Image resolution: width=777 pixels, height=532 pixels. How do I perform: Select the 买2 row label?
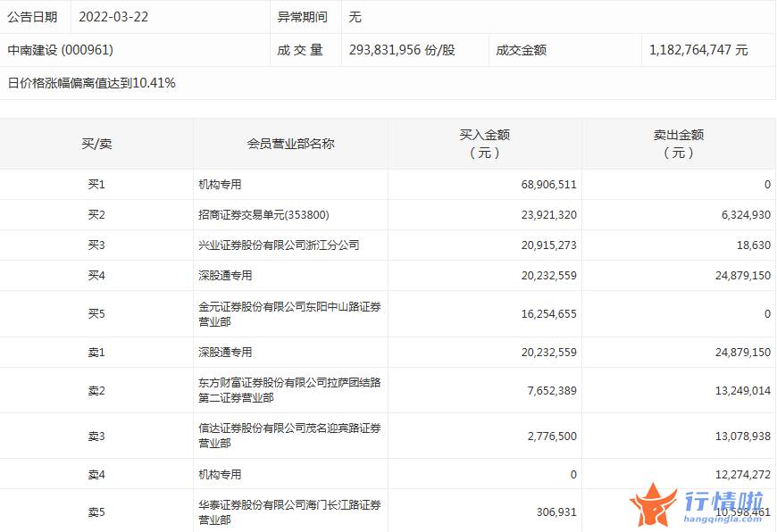coord(96,215)
